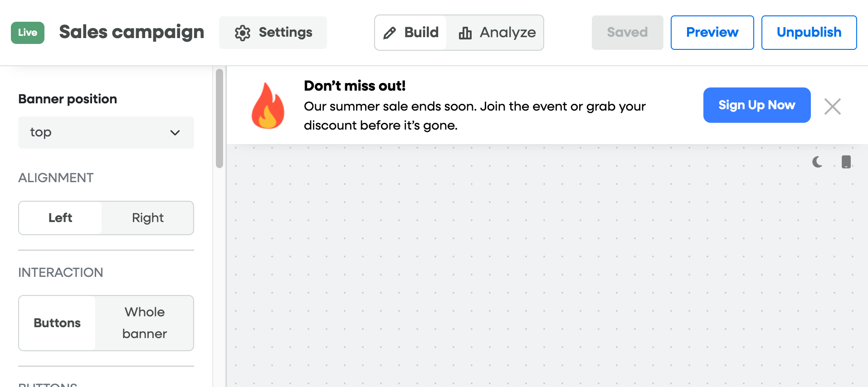
Task: Click the Preview button
Action: (x=712, y=33)
